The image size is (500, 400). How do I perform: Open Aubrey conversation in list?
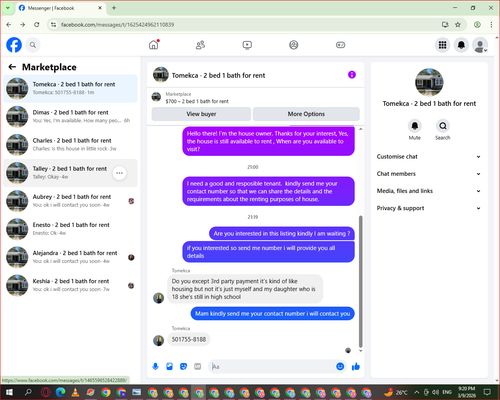coord(70,201)
